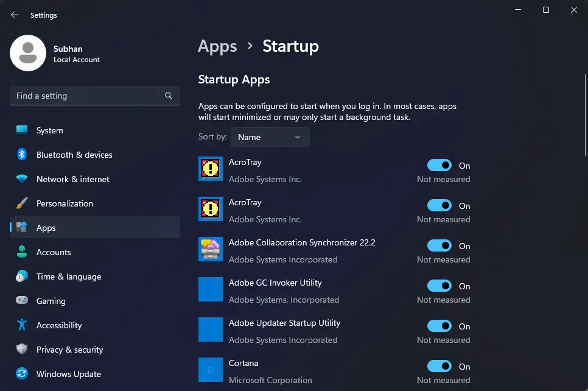Image resolution: width=588 pixels, height=391 pixels.
Task: Select the Adobe Collaboration Synchronizer app icon
Action: (211, 248)
